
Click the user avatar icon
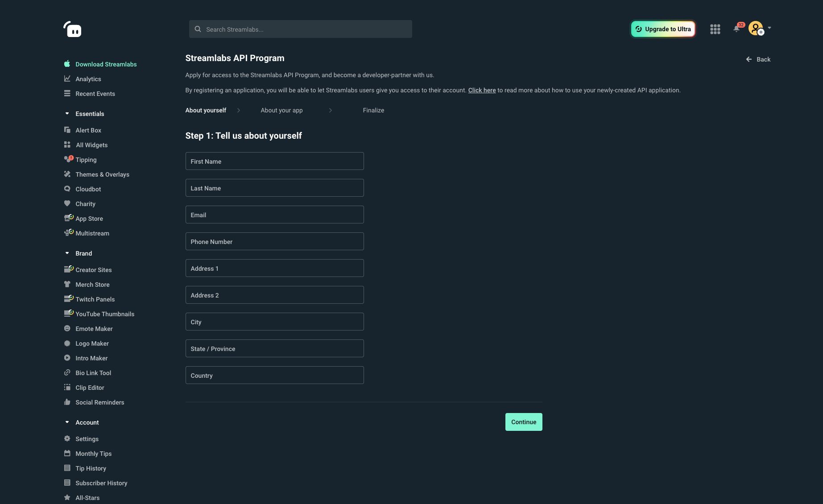(x=756, y=29)
